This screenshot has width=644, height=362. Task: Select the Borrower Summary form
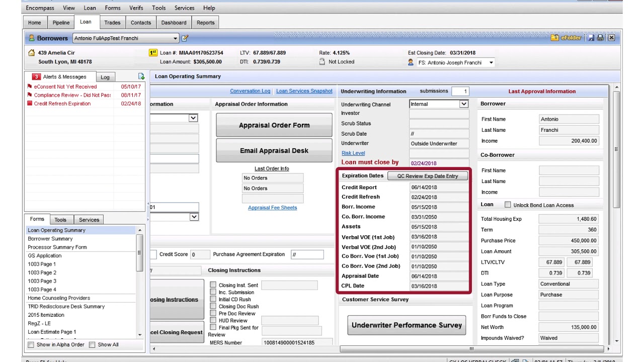[50, 239]
